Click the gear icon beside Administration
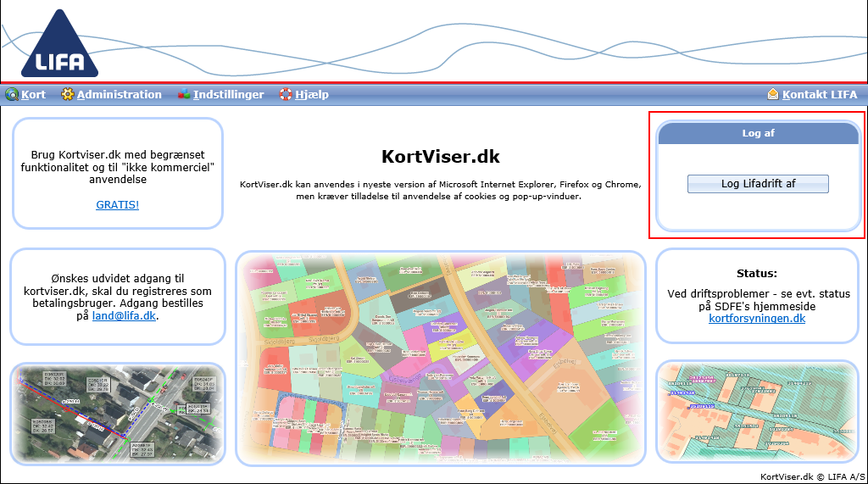 (x=68, y=94)
